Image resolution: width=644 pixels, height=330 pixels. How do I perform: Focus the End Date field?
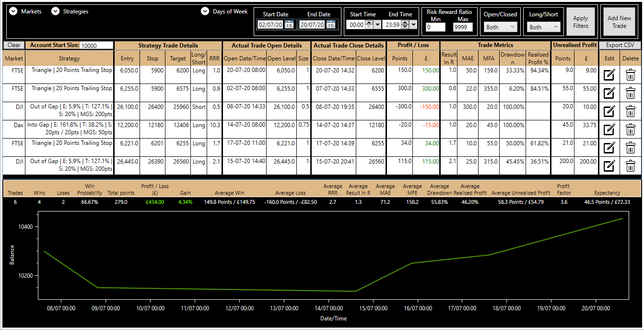click(x=312, y=25)
